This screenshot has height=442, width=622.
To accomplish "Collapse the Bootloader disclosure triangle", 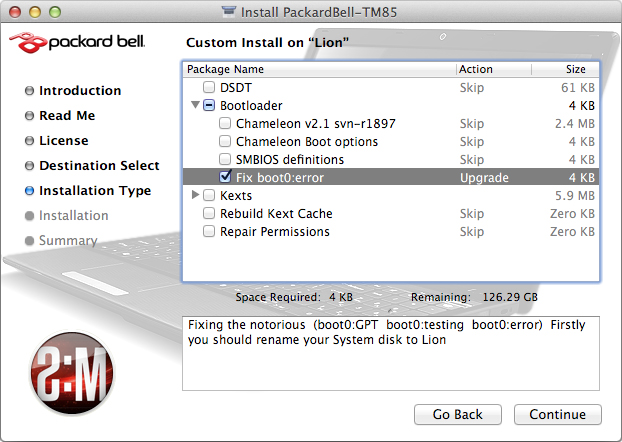I will (195, 105).
